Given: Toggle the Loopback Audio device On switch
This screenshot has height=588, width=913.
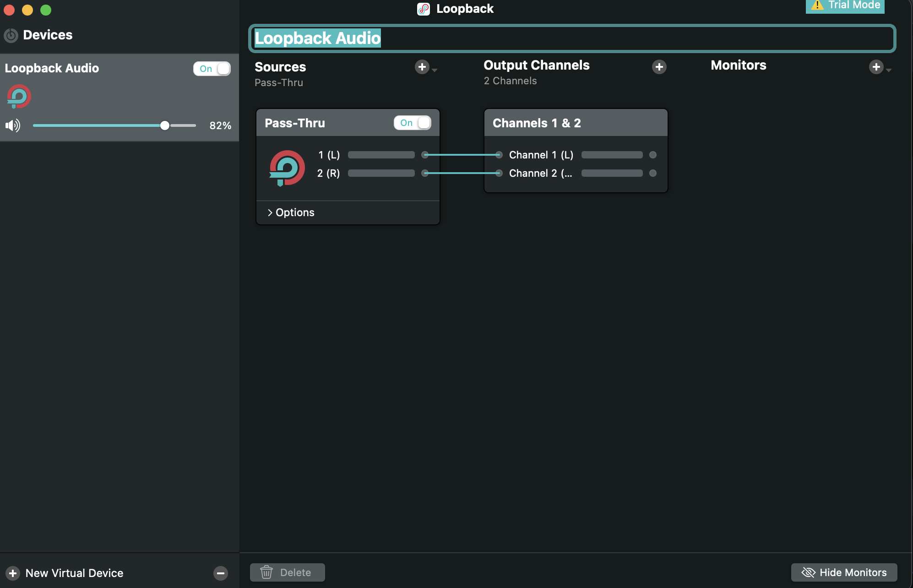Looking at the screenshot, I should pos(212,69).
